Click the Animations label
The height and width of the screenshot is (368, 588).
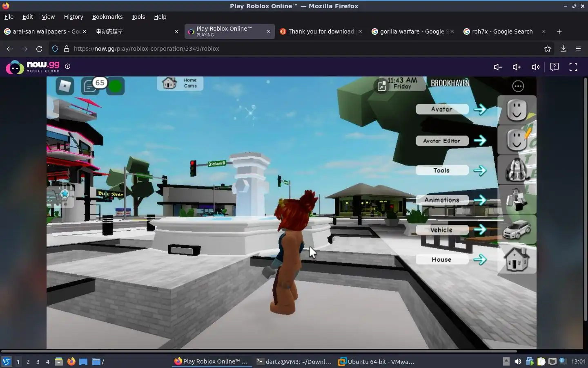tap(442, 200)
